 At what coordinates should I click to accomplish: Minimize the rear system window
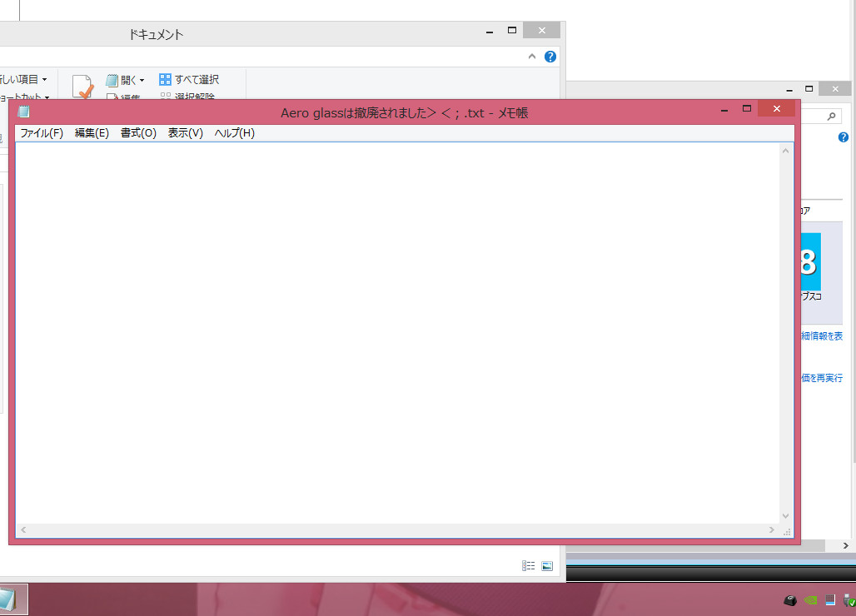789,90
